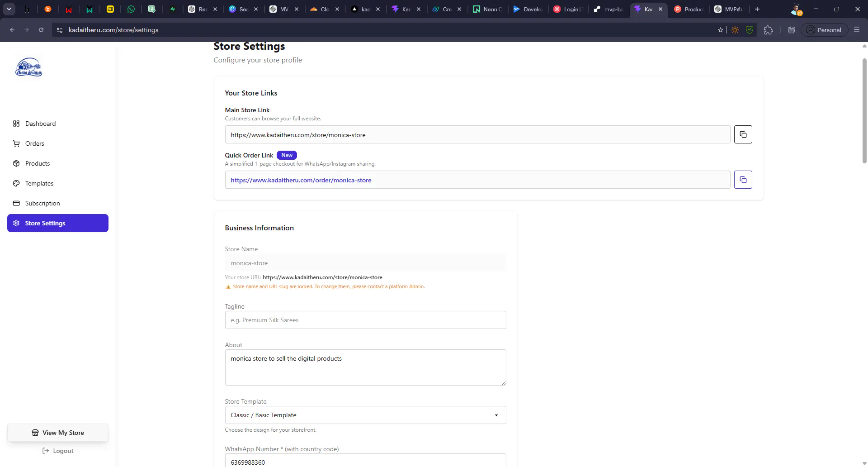Open the site information icon beside URL

pyautogui.click(x=60, y=30)
